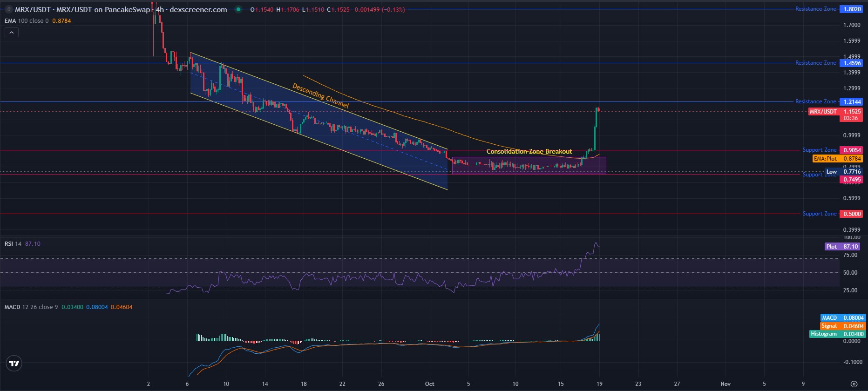The width and height of the screenshot is (868, 391).
Task: Click the Nov label on the time axis
Action: 726,384
